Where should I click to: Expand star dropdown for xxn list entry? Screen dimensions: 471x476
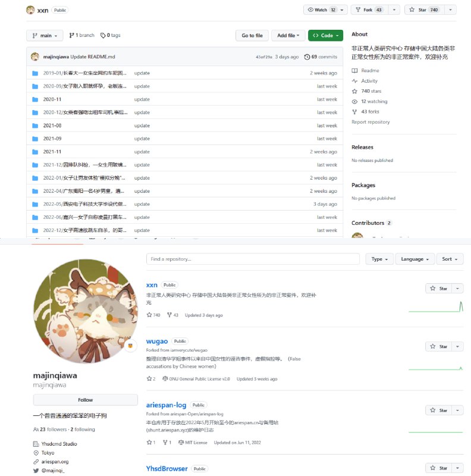458,289
